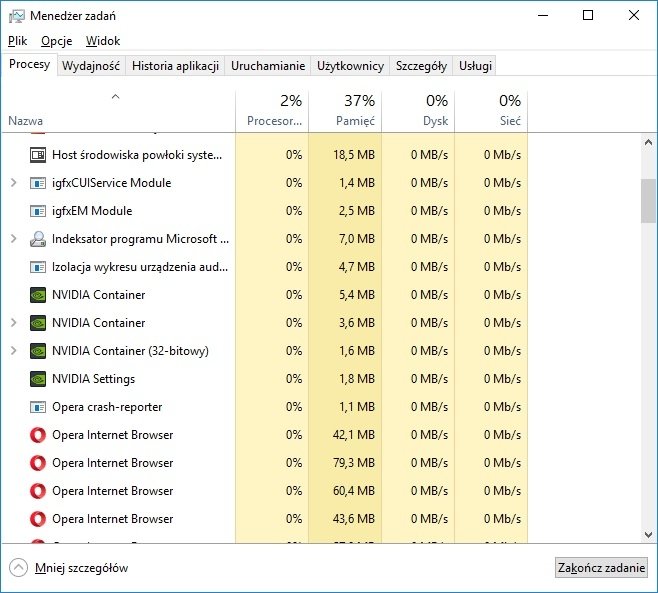Screen dimensions: 658x593
Task: Click the Opera icon of the 43,6 MB process
Action: [38, 519]
